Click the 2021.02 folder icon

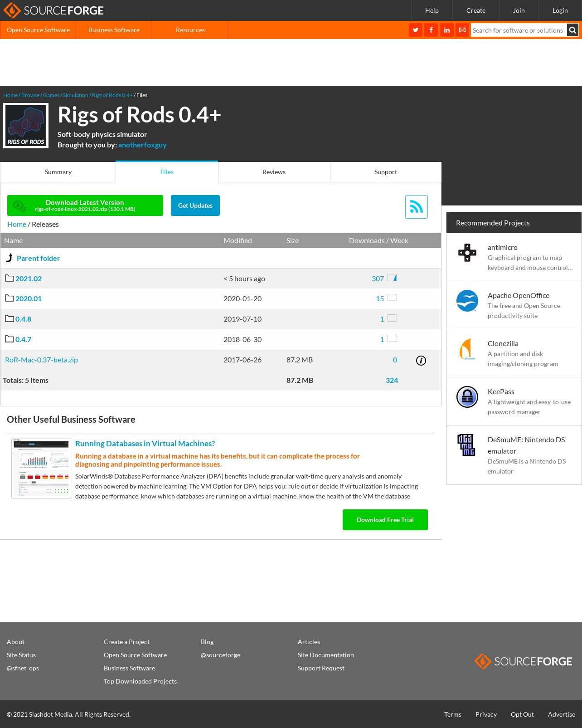point(10,278)
